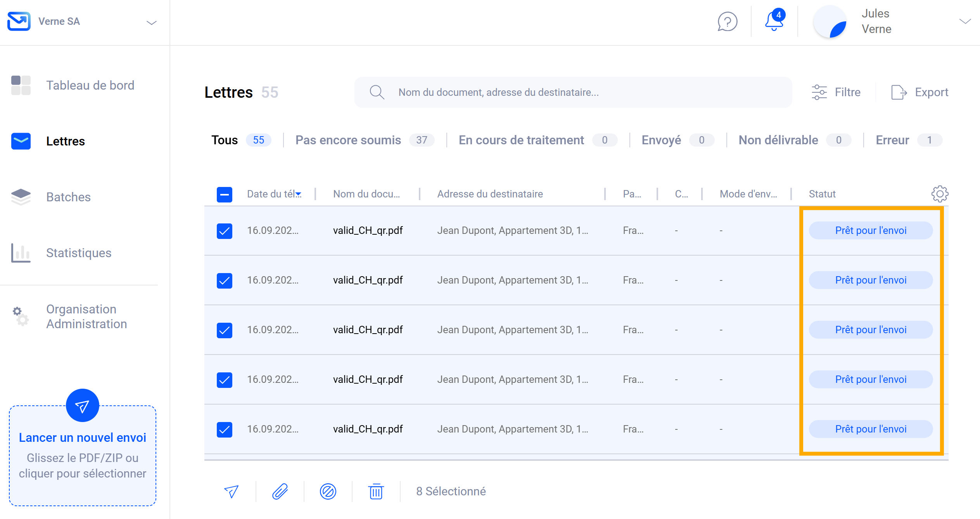Open table column settings gear
Image resolution: width=980 pixels, height=519 pixels.
(940, 194)
